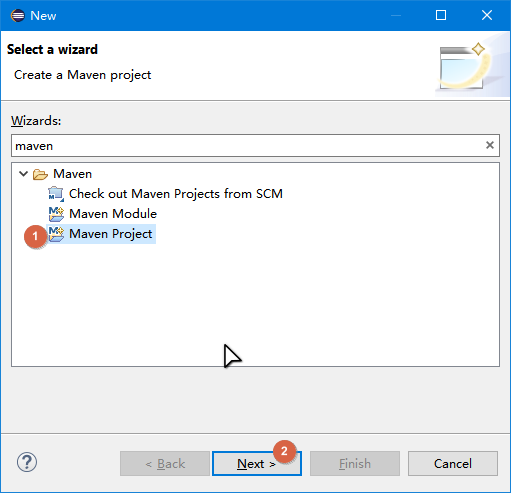Screen dimensions: 511x493
Task: Click the Maven folder icon
Action: [40, 174]
